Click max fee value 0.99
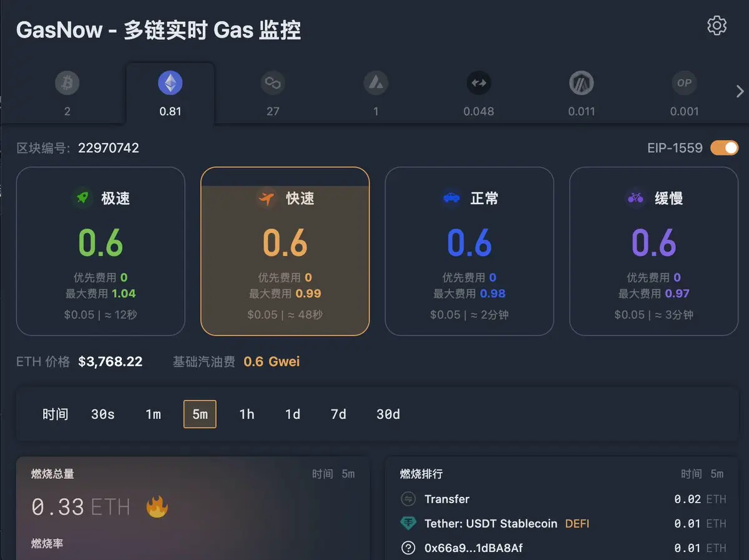This screenshot has width=749, height=560. [x=308, y=293]
